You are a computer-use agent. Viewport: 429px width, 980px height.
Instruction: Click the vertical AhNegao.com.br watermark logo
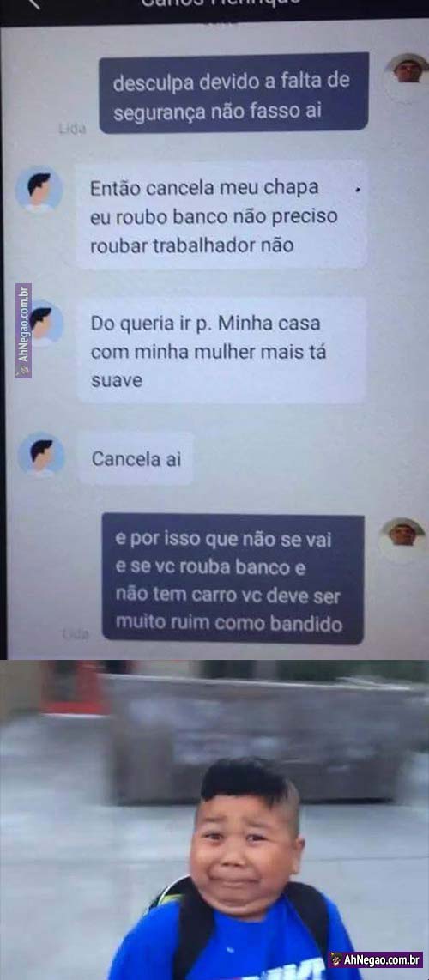tap(24, 330)
